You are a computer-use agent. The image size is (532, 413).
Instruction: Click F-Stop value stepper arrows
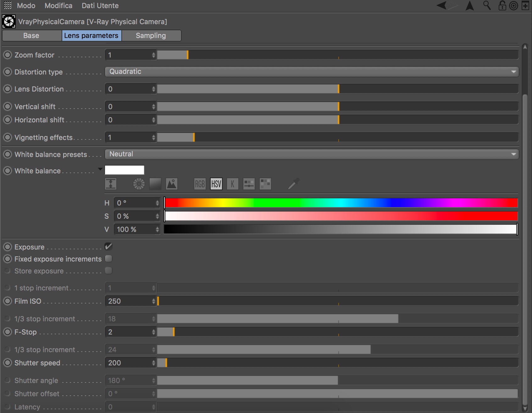coord(153,332)
